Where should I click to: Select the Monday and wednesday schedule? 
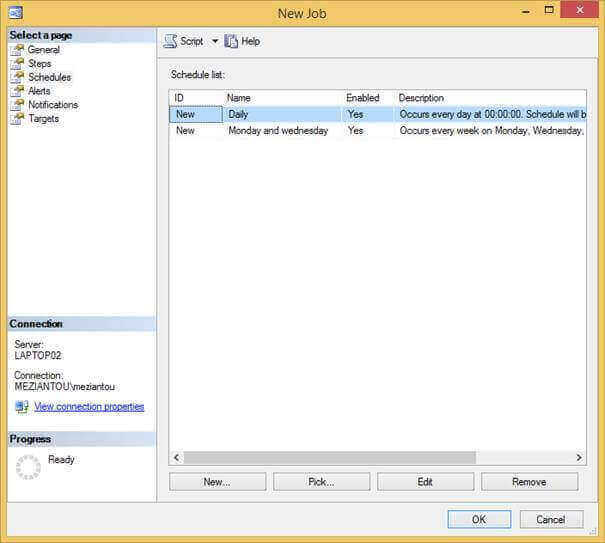[x=278, y=131]
